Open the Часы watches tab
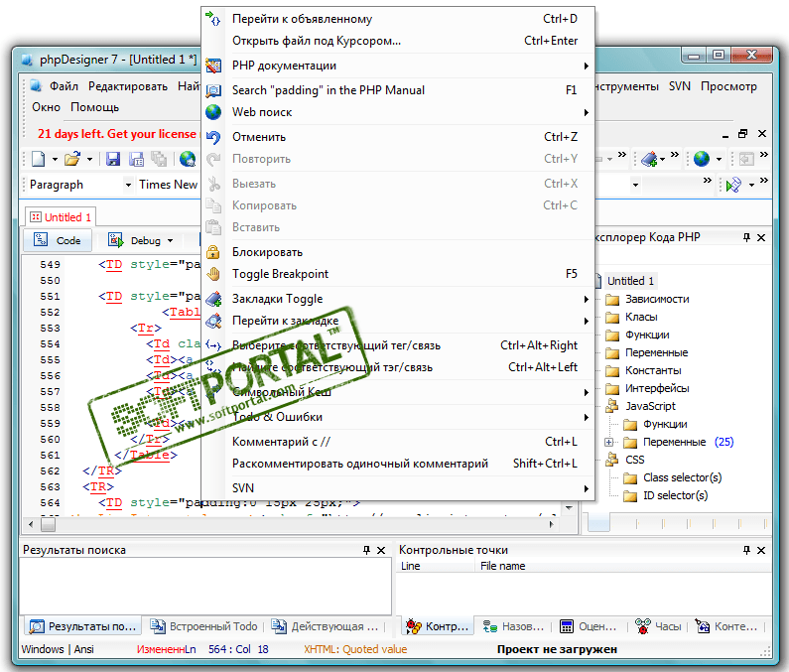Screen dimensions: 789x672 coord(658,626)
